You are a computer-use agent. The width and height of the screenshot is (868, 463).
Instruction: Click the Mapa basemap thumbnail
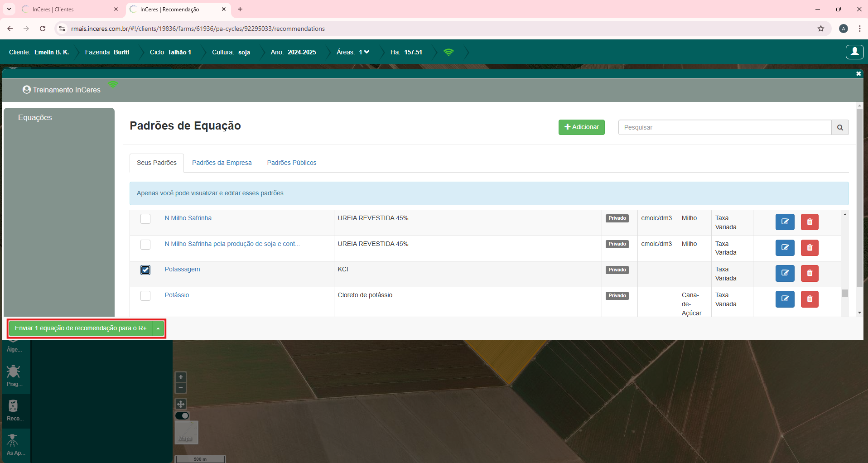[x=187, y=432]
